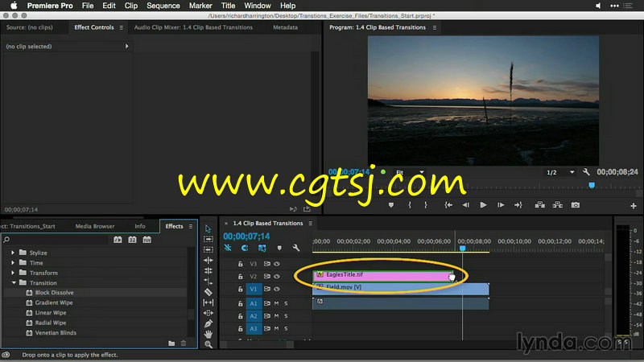This screenshot has width=644, height=362.
Task: Export frame with camera icon
Action: (575, 205)
